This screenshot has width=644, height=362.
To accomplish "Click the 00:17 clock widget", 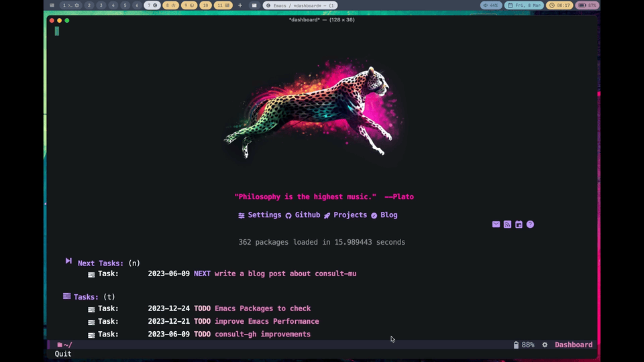I will (559, 5).
